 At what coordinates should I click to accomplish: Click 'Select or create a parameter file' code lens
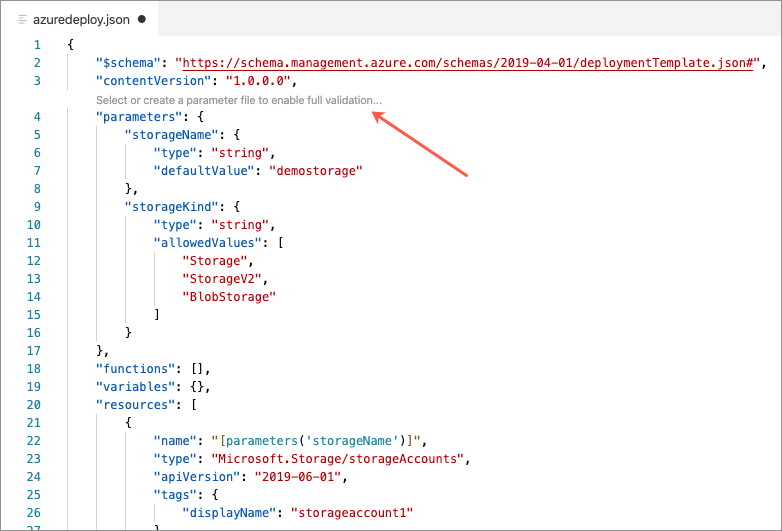pyautogui.click(x=239, y=100)
